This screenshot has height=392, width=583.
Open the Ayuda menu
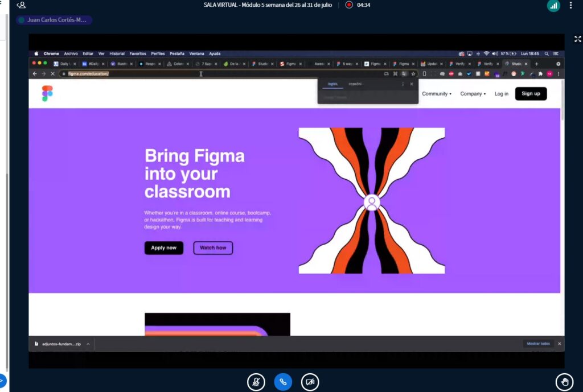coord(215,53)
